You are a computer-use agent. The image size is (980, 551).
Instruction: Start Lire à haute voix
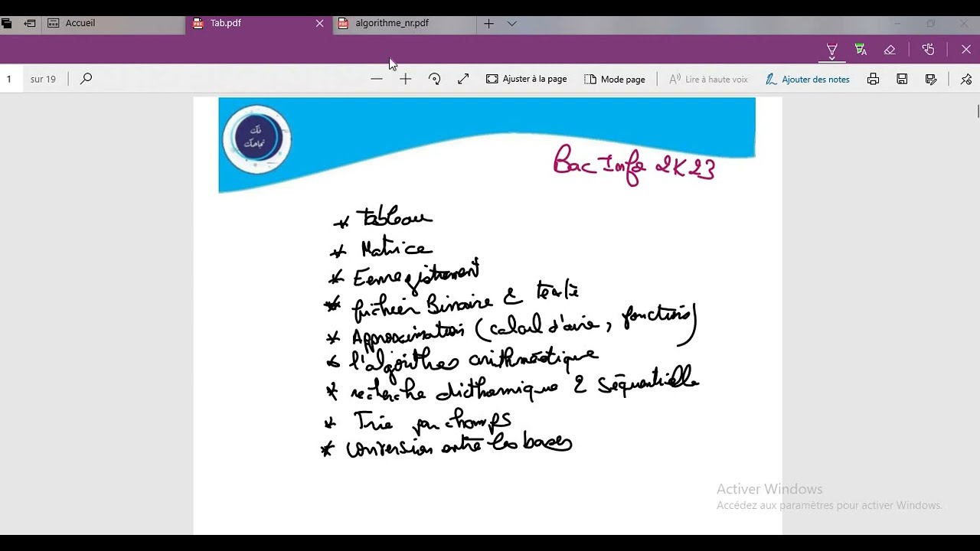(708, 79)
